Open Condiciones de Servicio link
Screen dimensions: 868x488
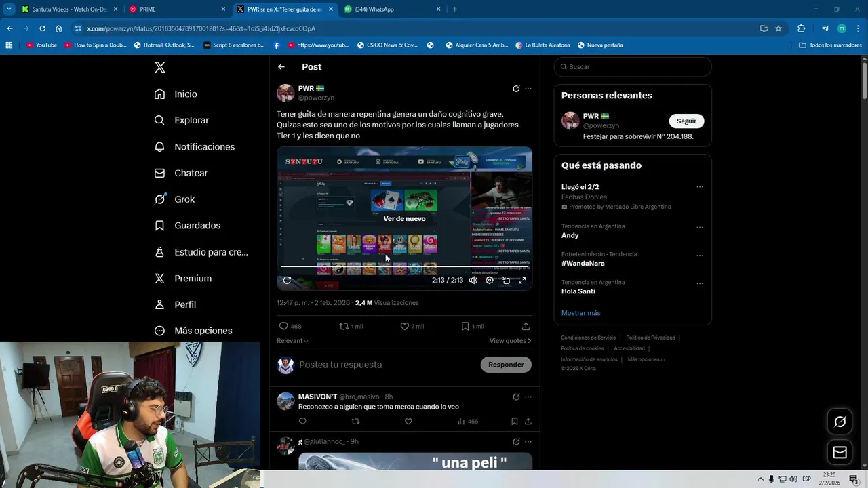[588, 338]
